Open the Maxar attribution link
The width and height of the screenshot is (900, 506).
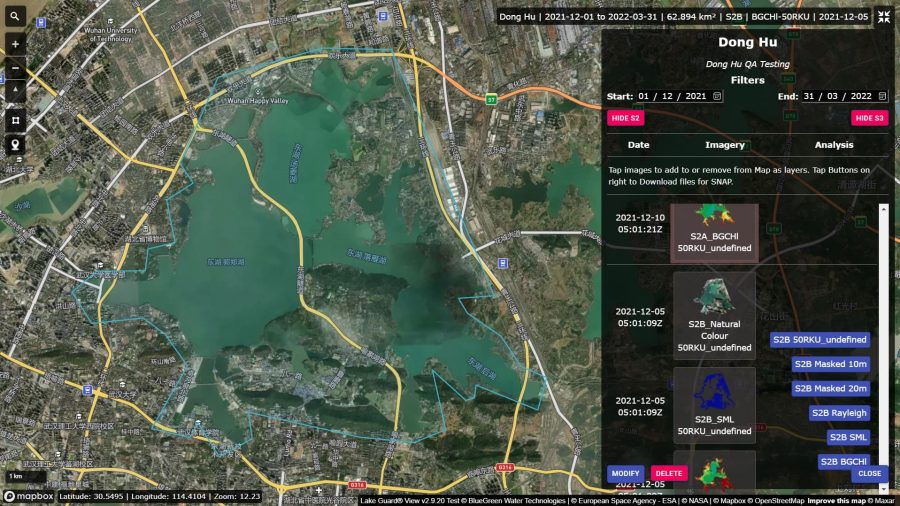[x=880, y=501]
